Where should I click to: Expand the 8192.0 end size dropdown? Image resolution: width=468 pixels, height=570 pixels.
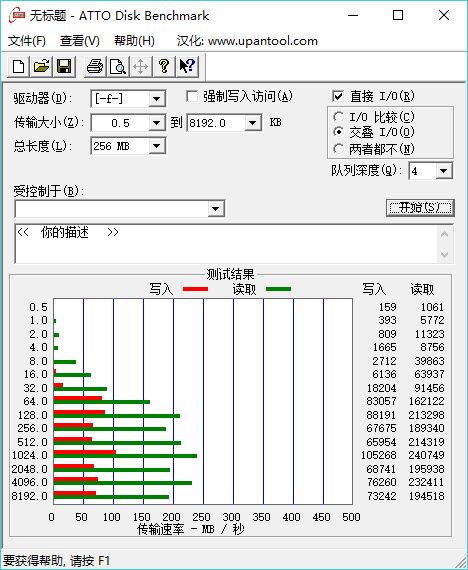pos(252,123)
